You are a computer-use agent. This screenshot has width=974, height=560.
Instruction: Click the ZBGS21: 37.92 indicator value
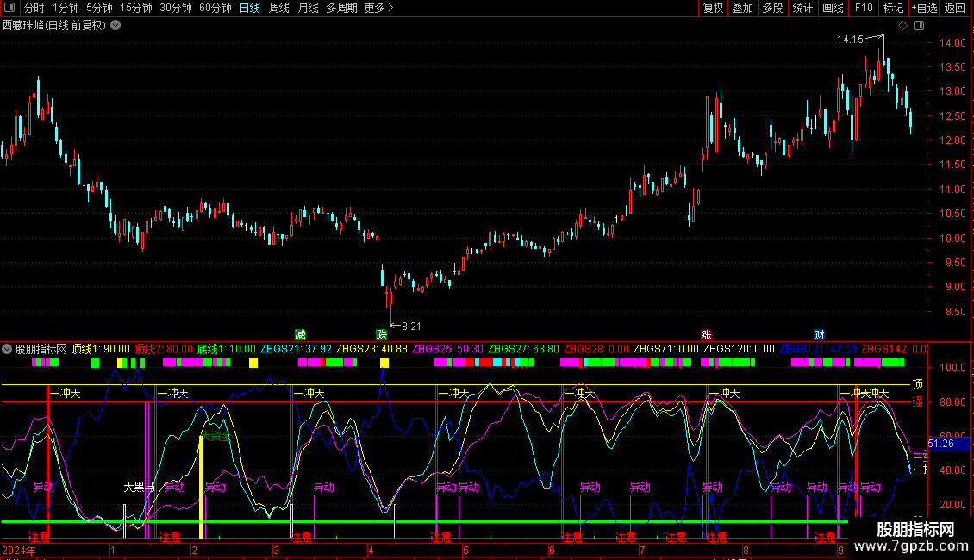pyautogui.click(x=296, y=349)
